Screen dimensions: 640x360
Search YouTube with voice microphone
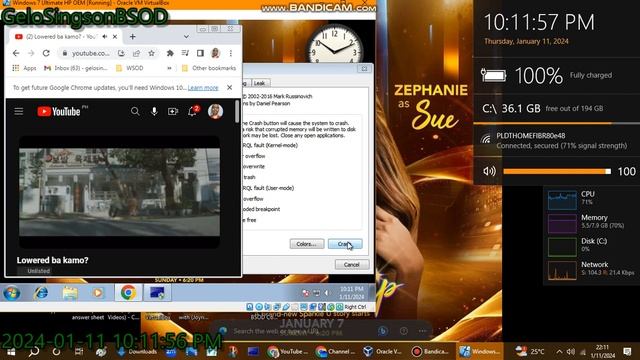[x=154, y=111]
